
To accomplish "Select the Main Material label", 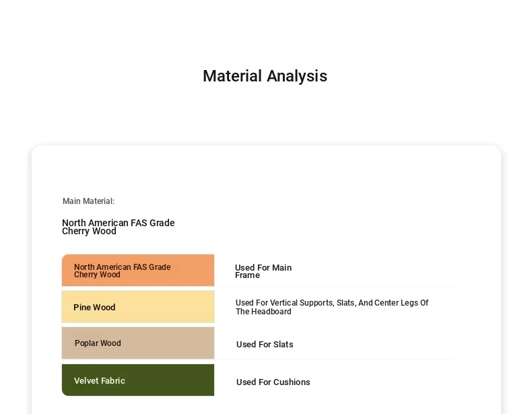I will pos(88,201).
